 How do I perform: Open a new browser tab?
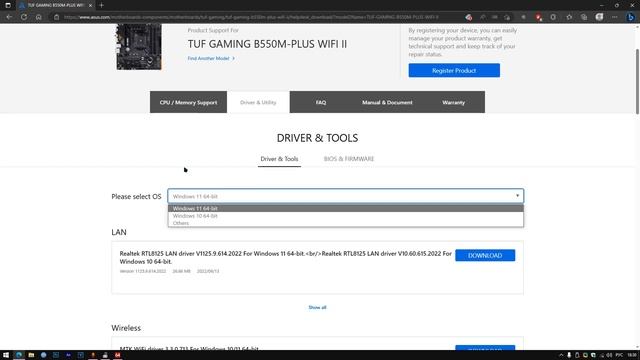(101, 5)
